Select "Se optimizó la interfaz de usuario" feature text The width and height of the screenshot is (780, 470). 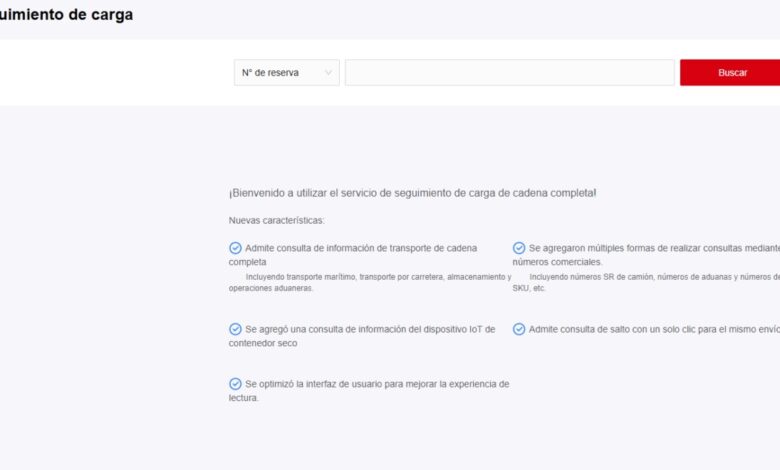[x=376, y=384]
